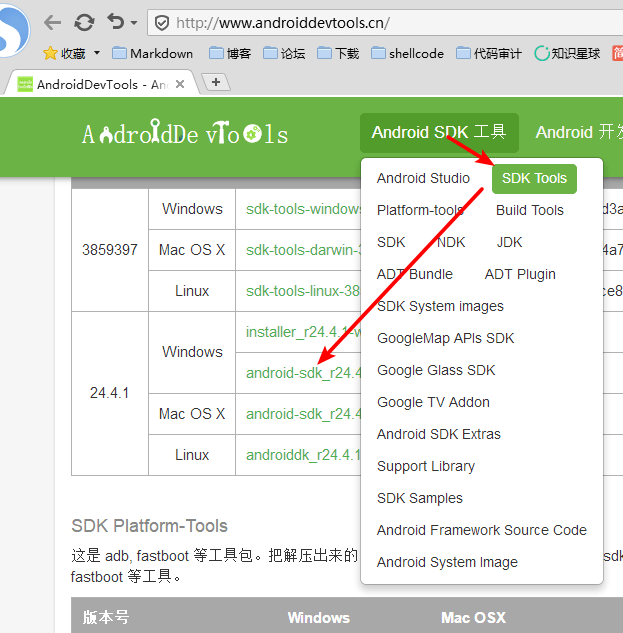Download the sdk-tools-windows link
The height and width of the screenshot is (633, 623).
coord(303,209)
